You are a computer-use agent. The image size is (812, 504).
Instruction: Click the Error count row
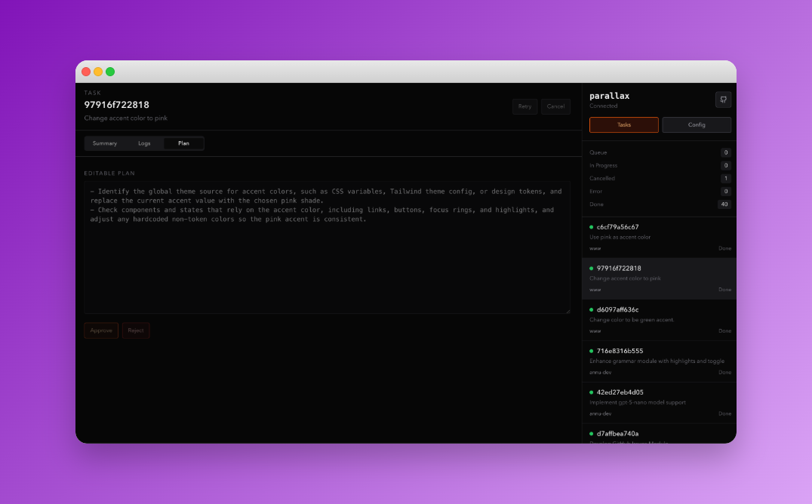click(660, 192)
